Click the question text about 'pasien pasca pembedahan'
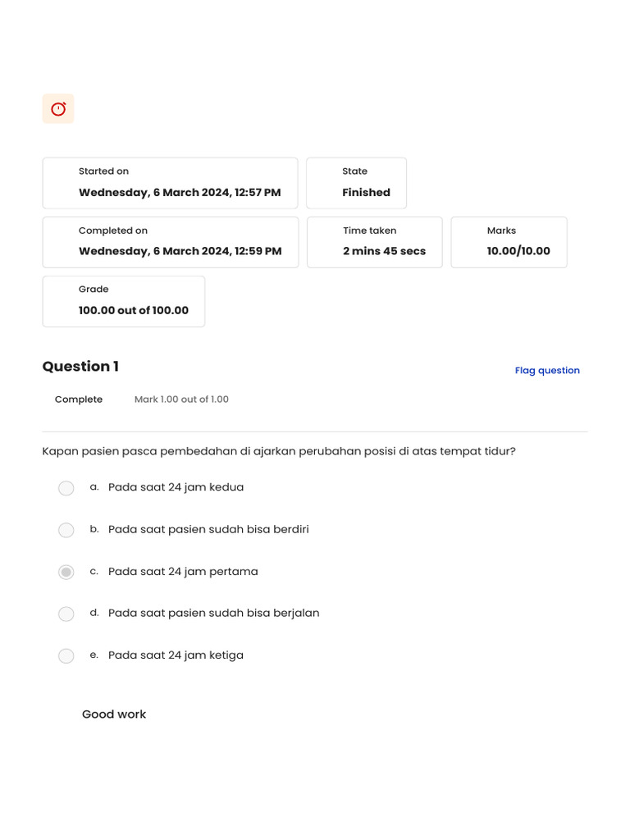This screenshot has height=840, width=630. click(279, 451)
